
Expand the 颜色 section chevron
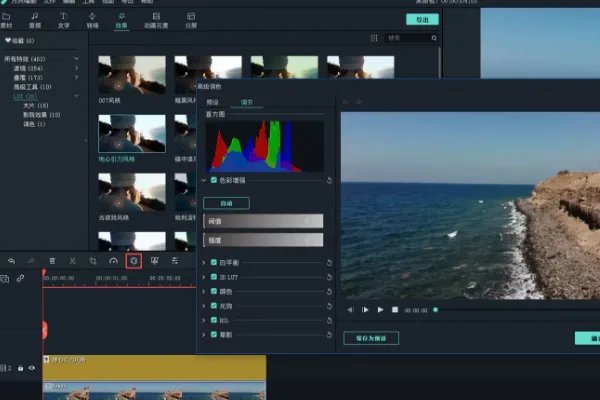(x=204, y=291)
